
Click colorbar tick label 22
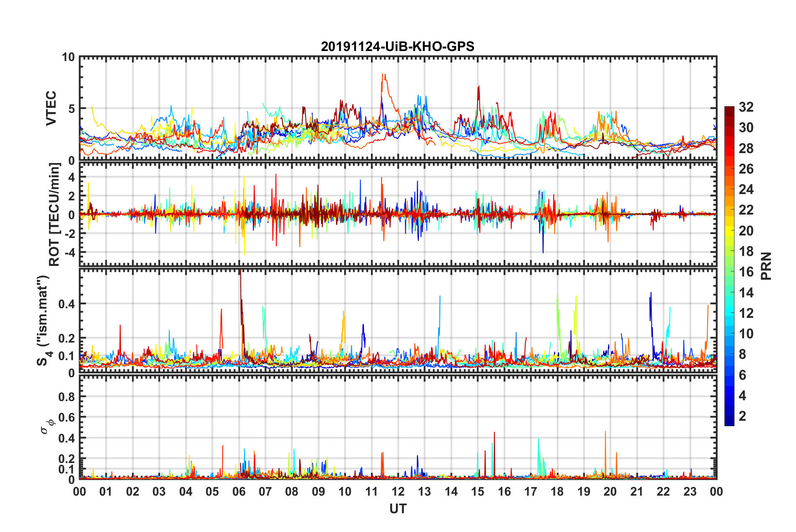click(746, 210)
